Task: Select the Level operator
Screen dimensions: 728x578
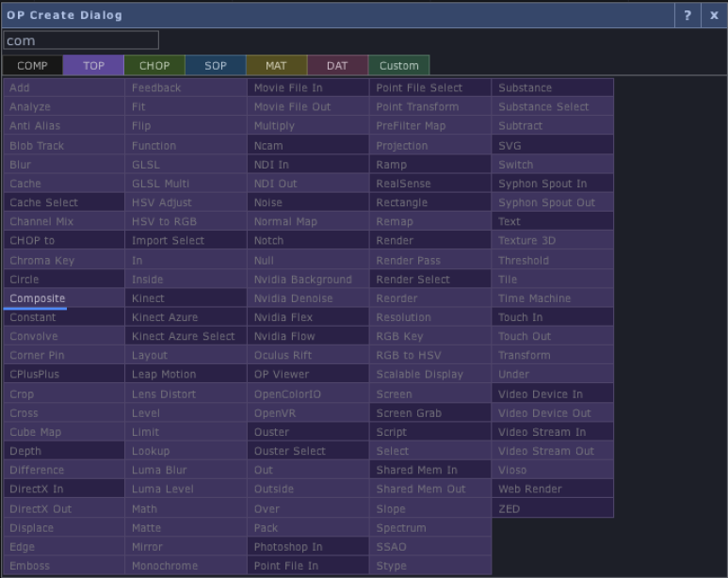Action: click(186, 413)
